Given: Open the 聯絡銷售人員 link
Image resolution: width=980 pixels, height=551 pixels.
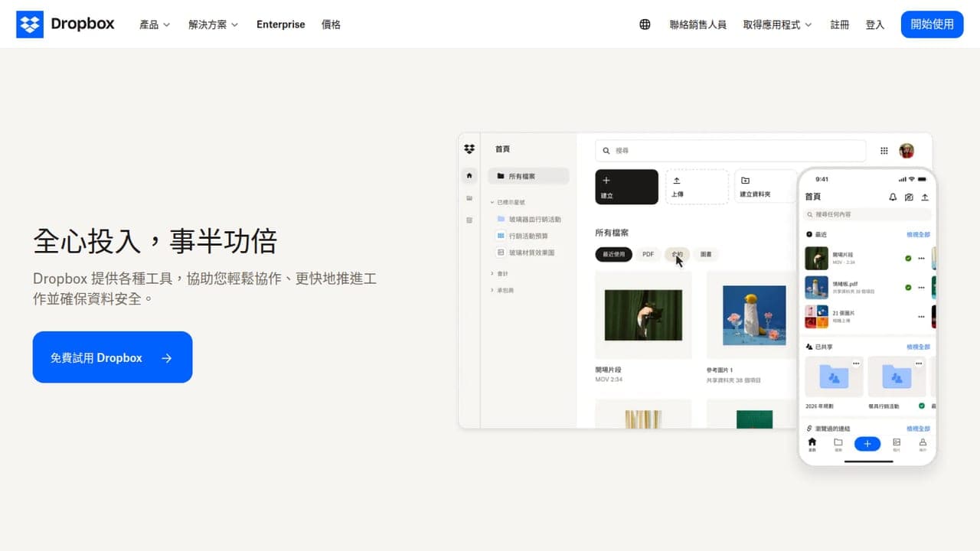Looking at the screenshot, I should click(697, 24).
